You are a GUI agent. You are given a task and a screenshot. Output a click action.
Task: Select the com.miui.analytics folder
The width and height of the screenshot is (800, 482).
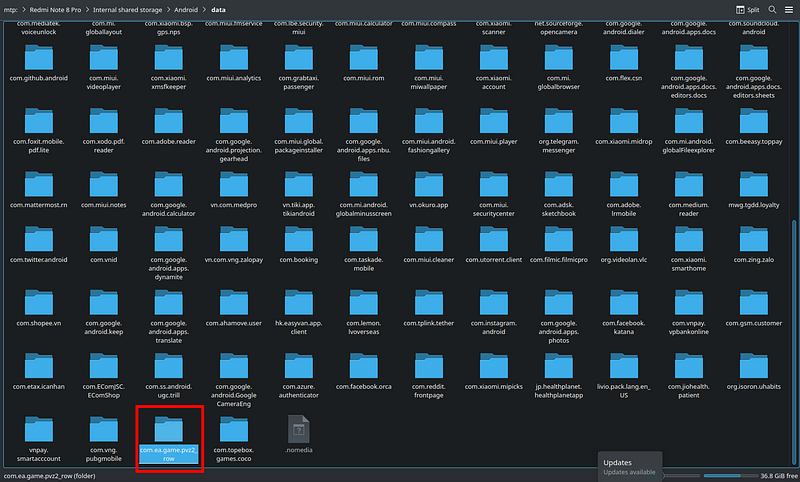point(234,64)
